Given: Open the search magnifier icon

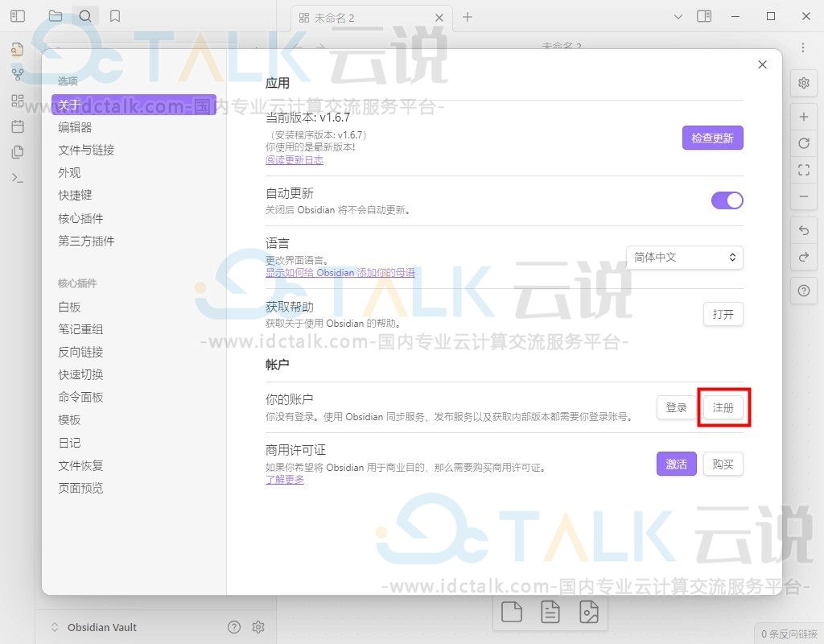Looking at the screenshot, I should click(x=85, y=16).
